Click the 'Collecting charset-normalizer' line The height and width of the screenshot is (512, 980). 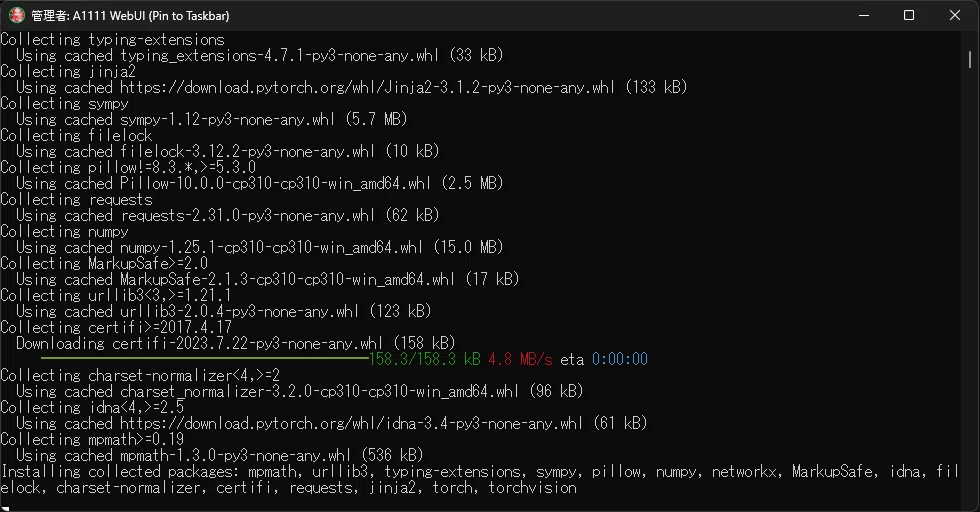(x=140, y=376)
